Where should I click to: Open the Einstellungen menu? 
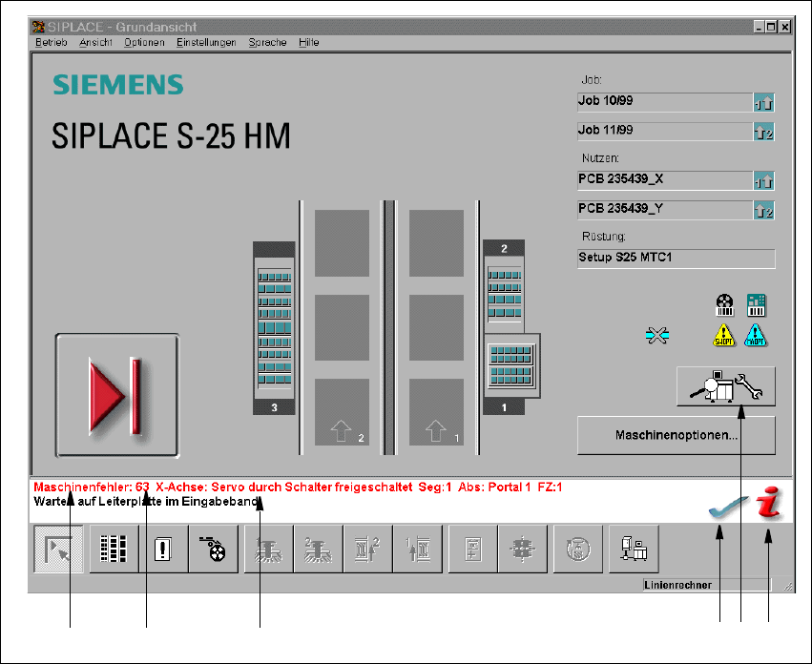[206, 42]
